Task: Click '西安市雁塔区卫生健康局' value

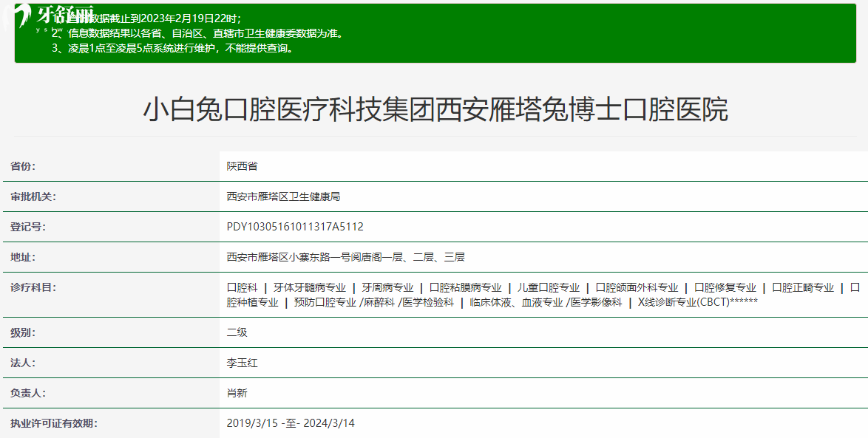Action: click(283, 197)
